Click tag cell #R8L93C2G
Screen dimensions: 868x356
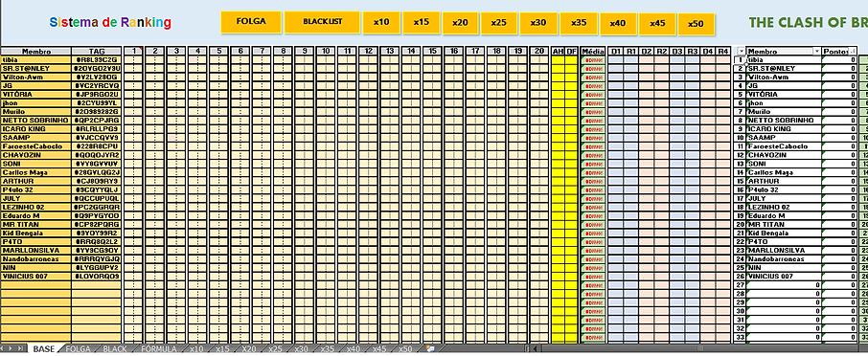pos(97,59)
